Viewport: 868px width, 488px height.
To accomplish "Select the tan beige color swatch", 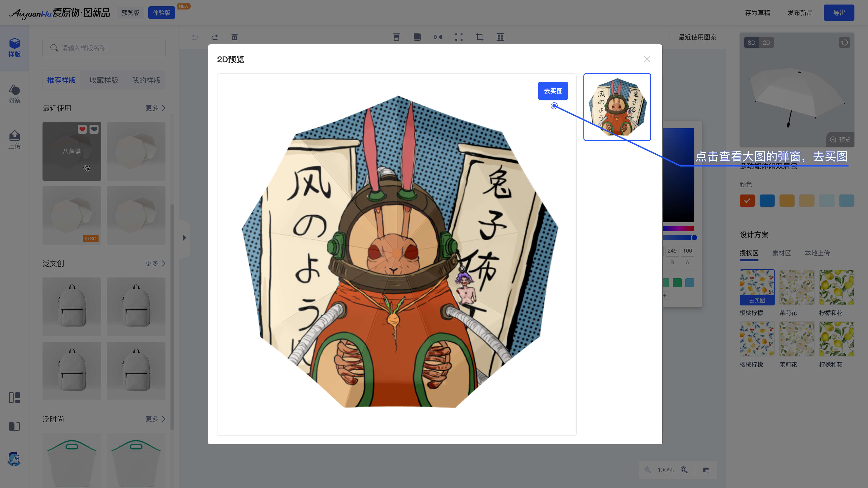I will [807, 201].
